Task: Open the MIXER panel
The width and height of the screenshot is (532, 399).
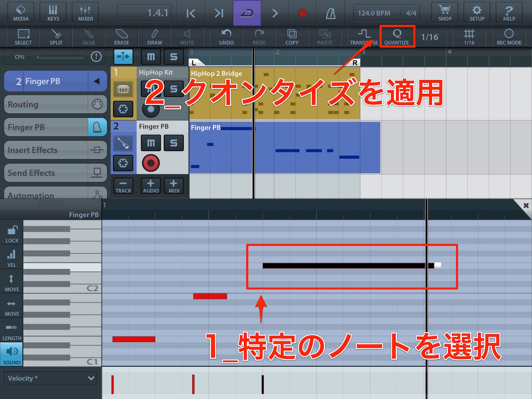Action: pyautogui.click(x=85, y=13)
